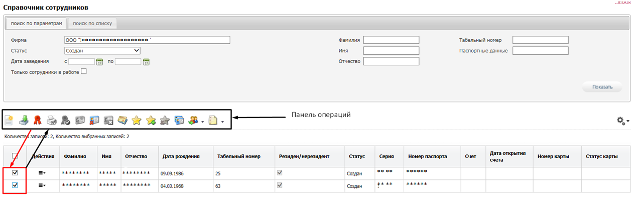The width and height of the screenshot is (644, 200).
Task: Click the Паспортные данные search field
Action: 540,51
